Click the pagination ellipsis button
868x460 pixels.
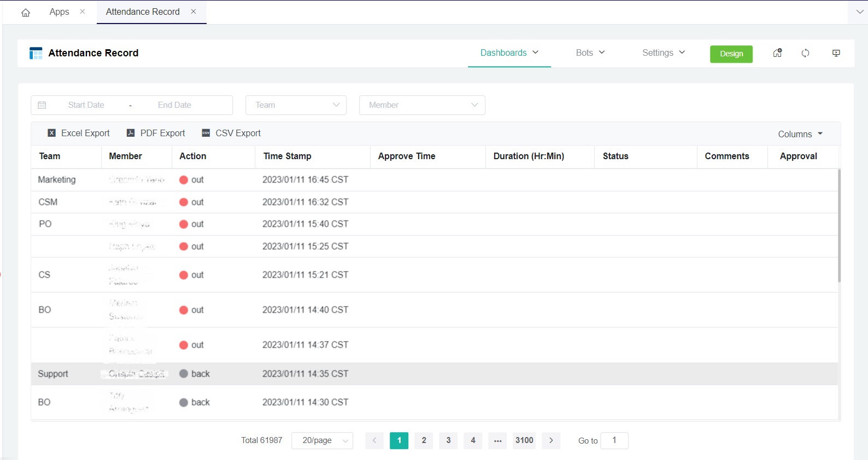(497, 440)
